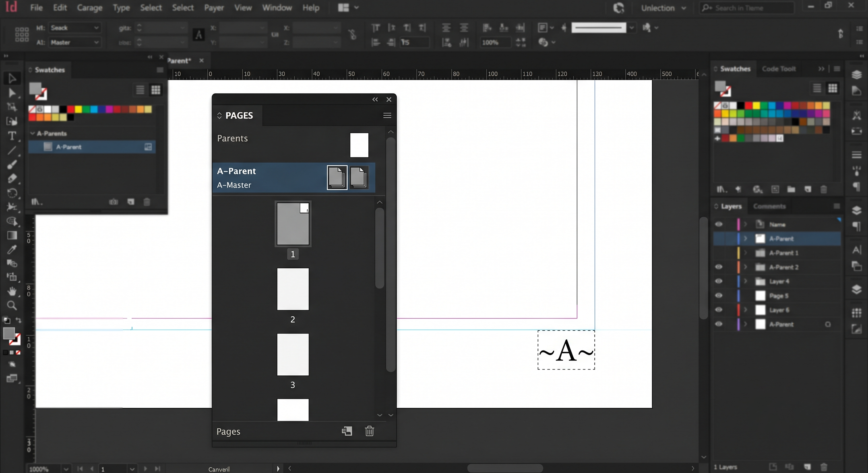868x473 pixels.
Task: Hide the Layer 6 layer
Action: click(719, 309)
